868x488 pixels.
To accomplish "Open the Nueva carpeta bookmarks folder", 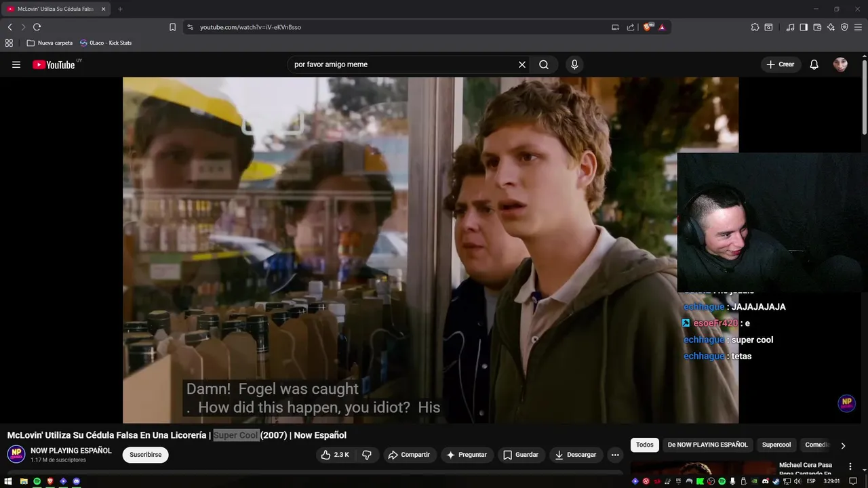I will [x=50, y=43].
